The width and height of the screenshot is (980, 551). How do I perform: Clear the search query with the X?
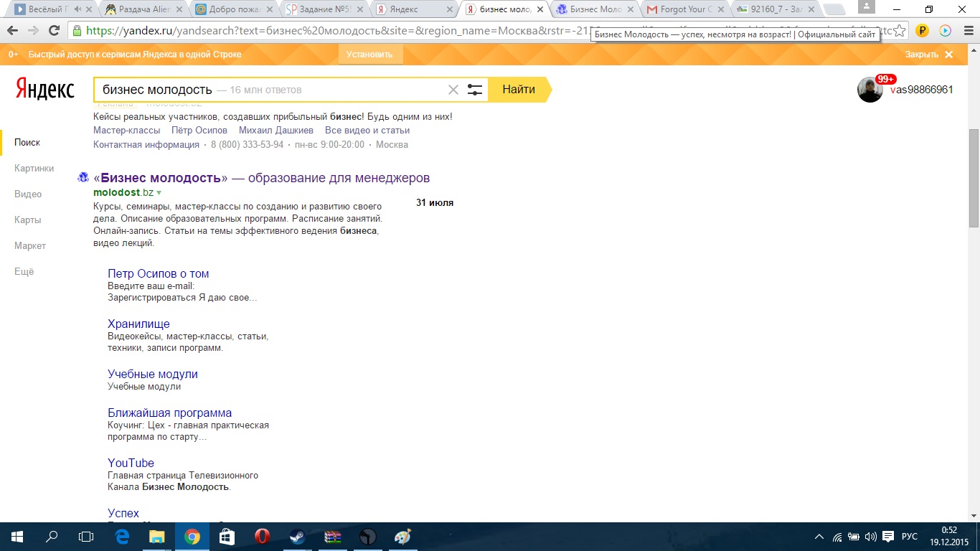coord(453,90)
